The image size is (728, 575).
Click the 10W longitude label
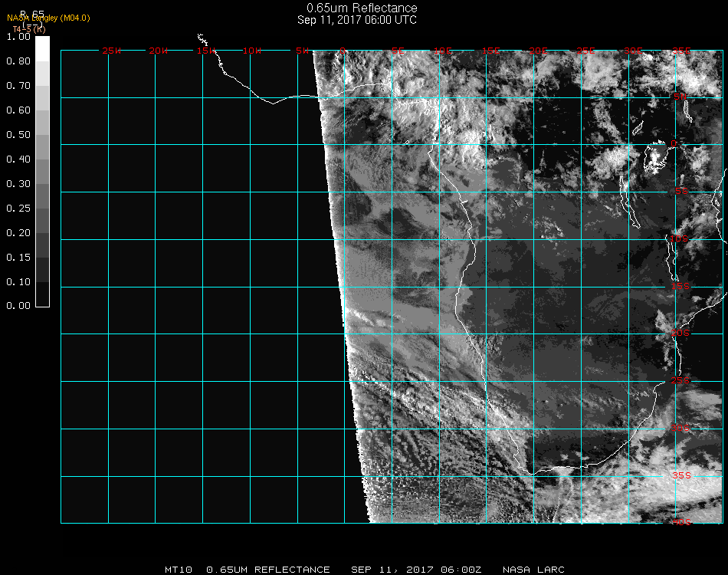(x=253, y=51)
